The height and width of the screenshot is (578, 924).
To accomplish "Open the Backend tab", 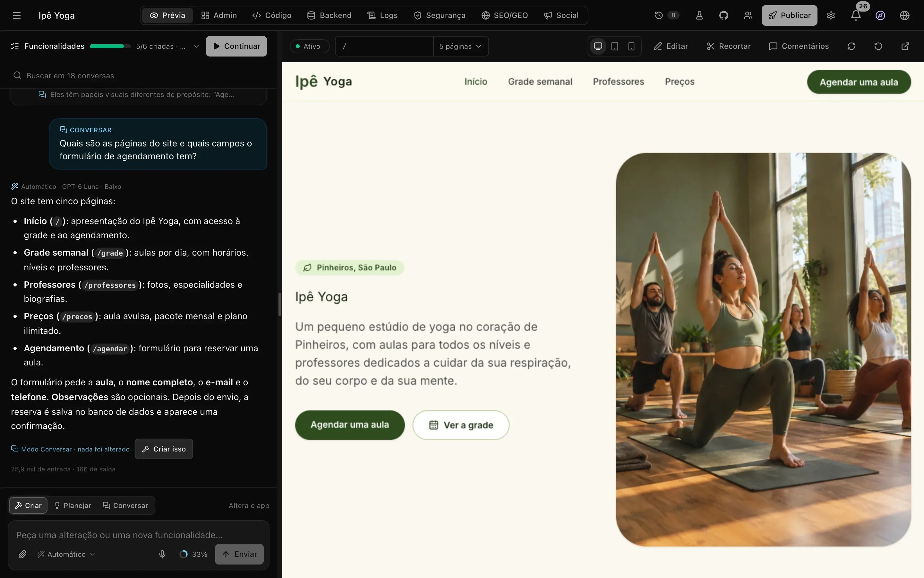I will (x=329, y=15).
